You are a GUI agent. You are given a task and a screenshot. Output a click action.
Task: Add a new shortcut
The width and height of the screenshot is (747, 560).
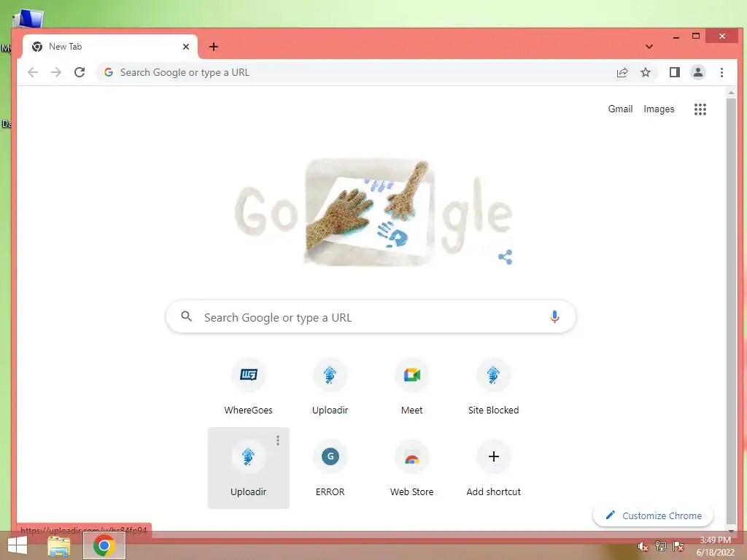[x=494, y=468]
